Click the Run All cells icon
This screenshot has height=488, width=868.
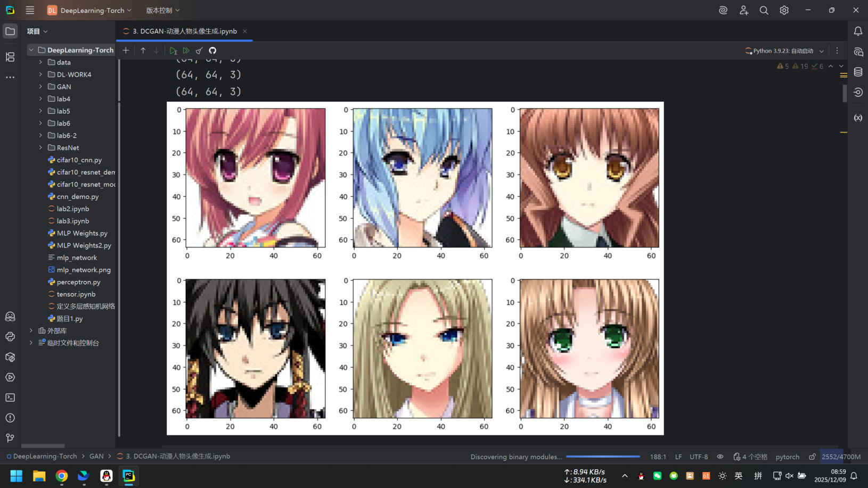tap(186, 51)
